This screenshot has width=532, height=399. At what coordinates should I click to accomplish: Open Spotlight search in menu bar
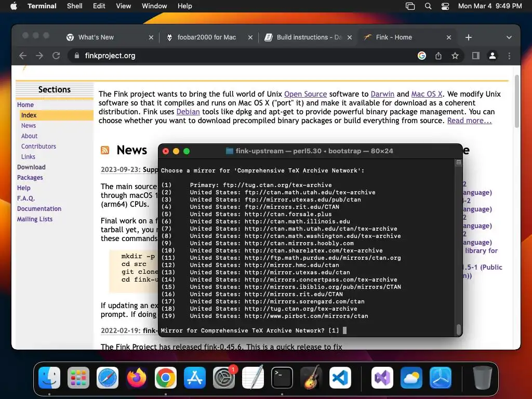point(428,6)
